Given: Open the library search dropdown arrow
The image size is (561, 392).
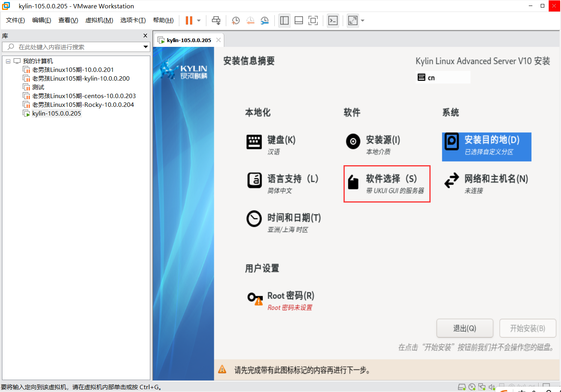Looking at the screenshot, I should [146, 47].
